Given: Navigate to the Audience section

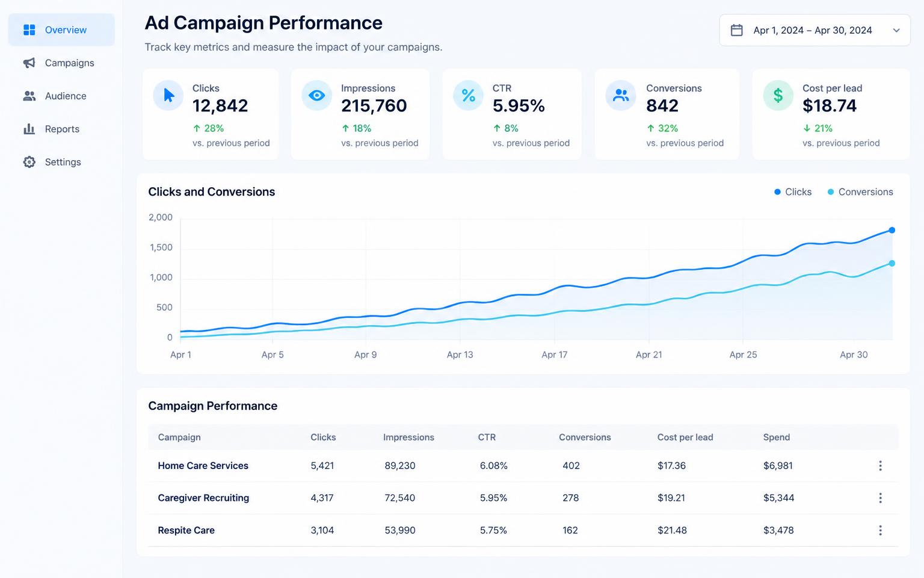Looking at the screenshot, I should point(61,96).
